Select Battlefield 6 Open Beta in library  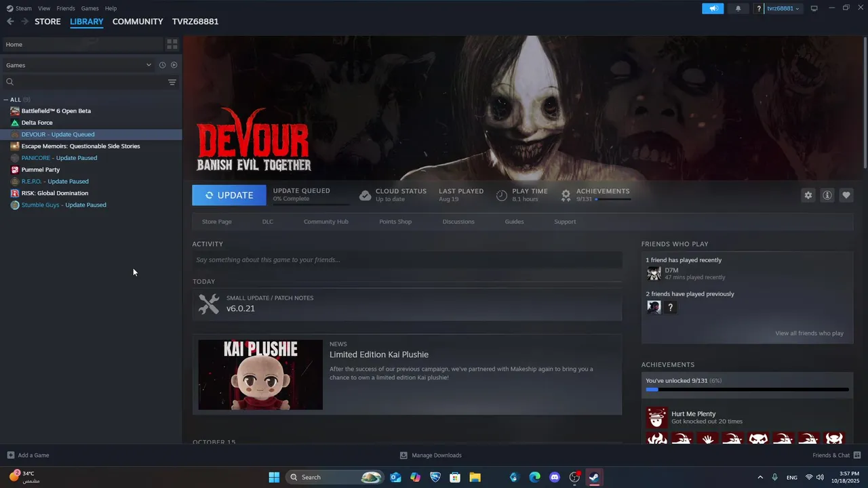pyautogui.click(x=91, y=111)
